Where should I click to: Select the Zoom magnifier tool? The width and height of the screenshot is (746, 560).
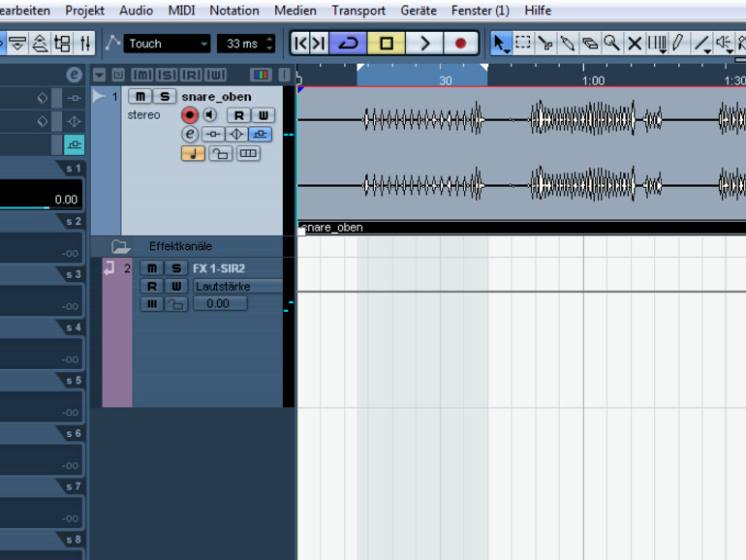pyautogui.click(x=612, y=44)
